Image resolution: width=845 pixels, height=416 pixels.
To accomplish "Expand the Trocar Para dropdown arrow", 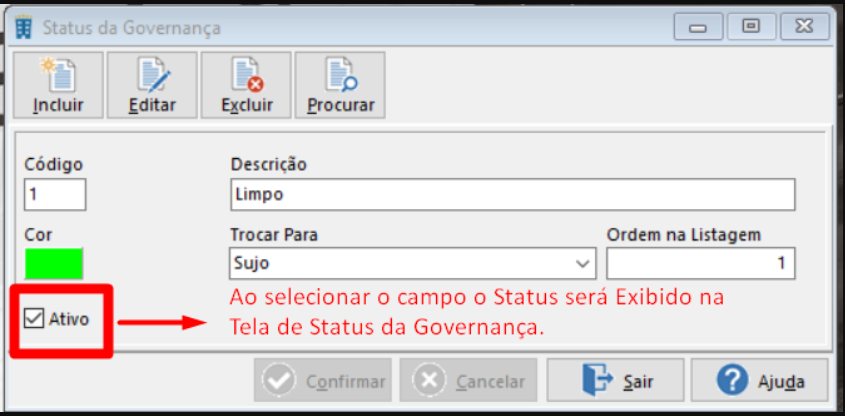I will (583, 264).
